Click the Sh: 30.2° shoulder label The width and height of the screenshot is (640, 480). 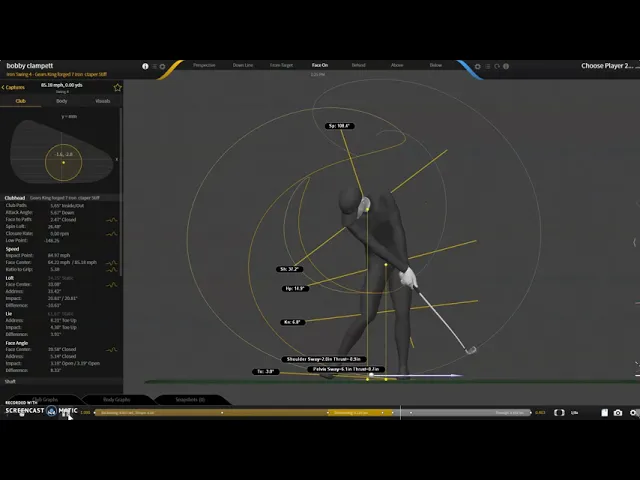pos(289,269)
